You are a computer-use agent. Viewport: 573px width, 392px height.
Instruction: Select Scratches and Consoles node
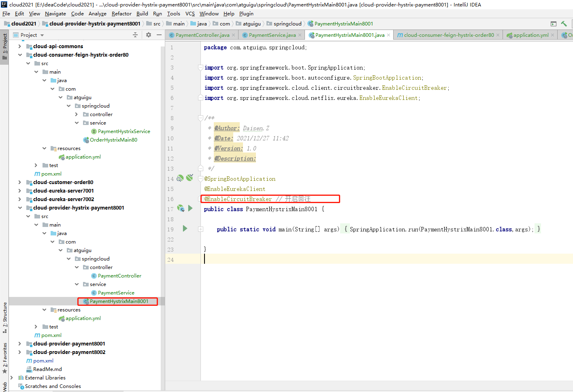[49, 386]
